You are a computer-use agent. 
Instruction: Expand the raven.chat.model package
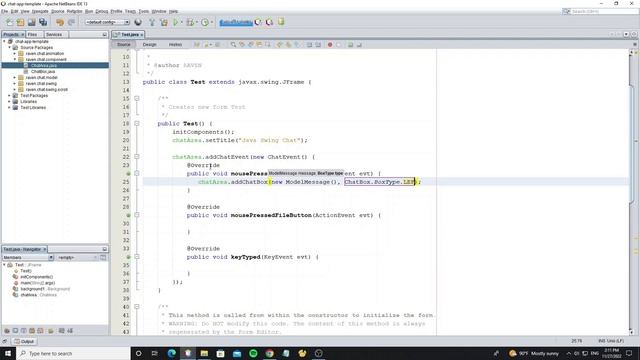(15, 78)
